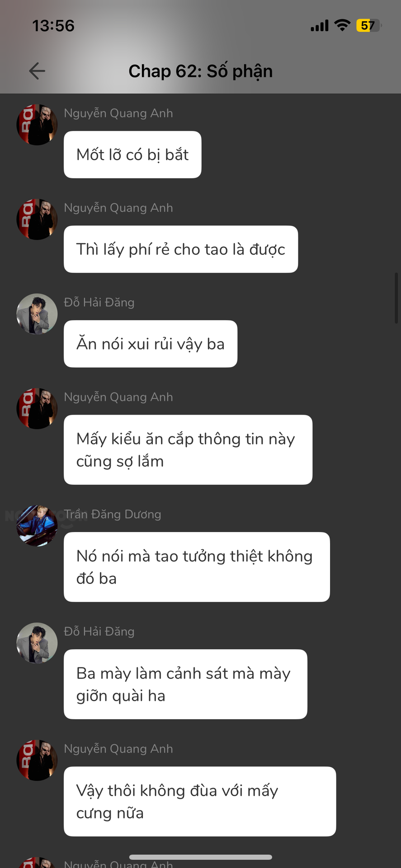Tap the clock showing 13:56
The width and height of the screenshot is (401, 868).
coord(53,26)
